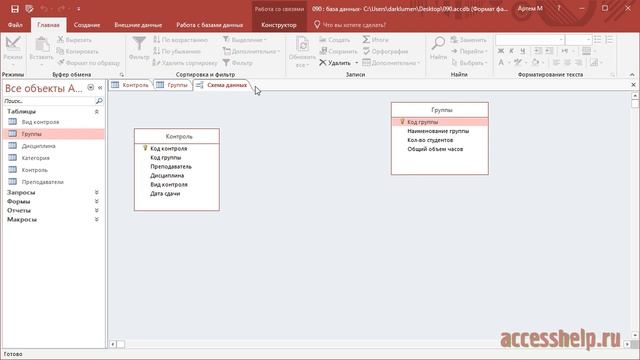The width and height of the screenshot is (640, 360).
Task: Close the Схема данных window with X
Action: [633, 84]
